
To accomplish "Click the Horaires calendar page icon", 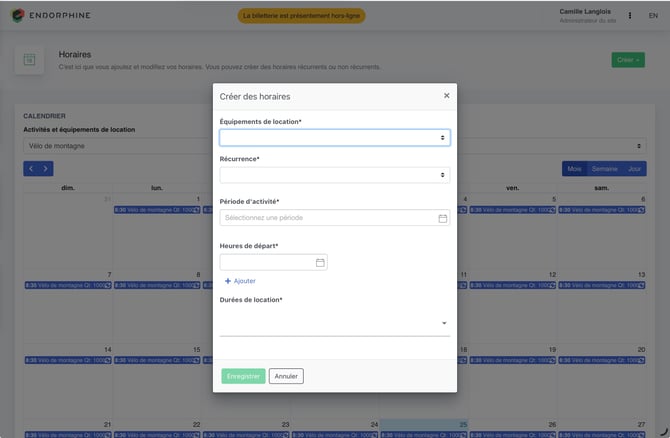I will point(29,60).
